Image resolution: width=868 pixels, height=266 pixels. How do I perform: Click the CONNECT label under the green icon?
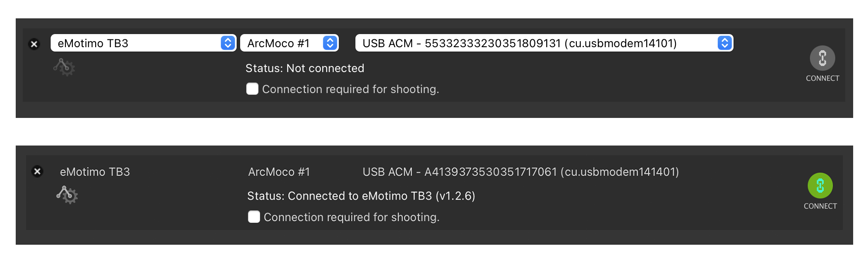(x=820, y=206)
